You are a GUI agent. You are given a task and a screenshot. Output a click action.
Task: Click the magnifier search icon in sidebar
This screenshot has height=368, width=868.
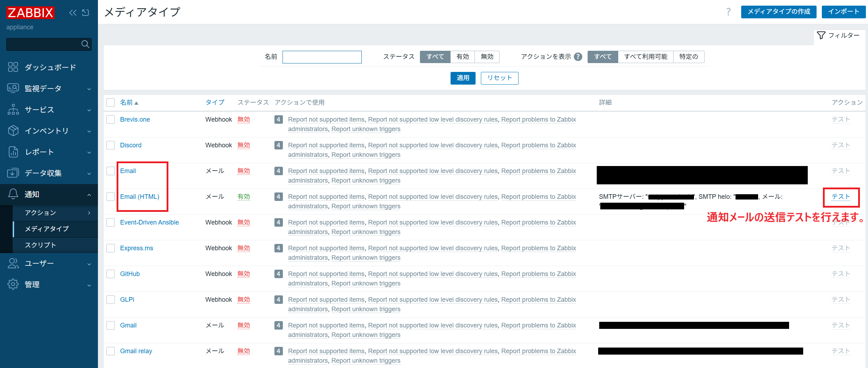tap(85, 44)
